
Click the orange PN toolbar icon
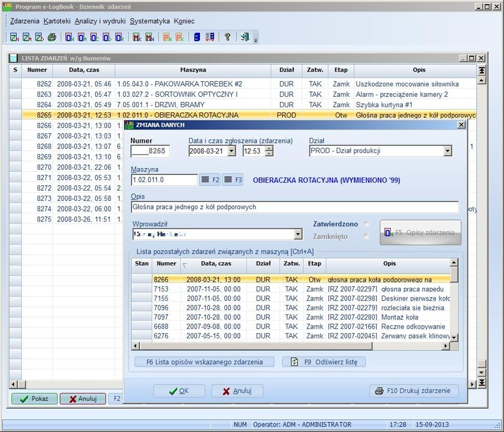tap(167, 37)
